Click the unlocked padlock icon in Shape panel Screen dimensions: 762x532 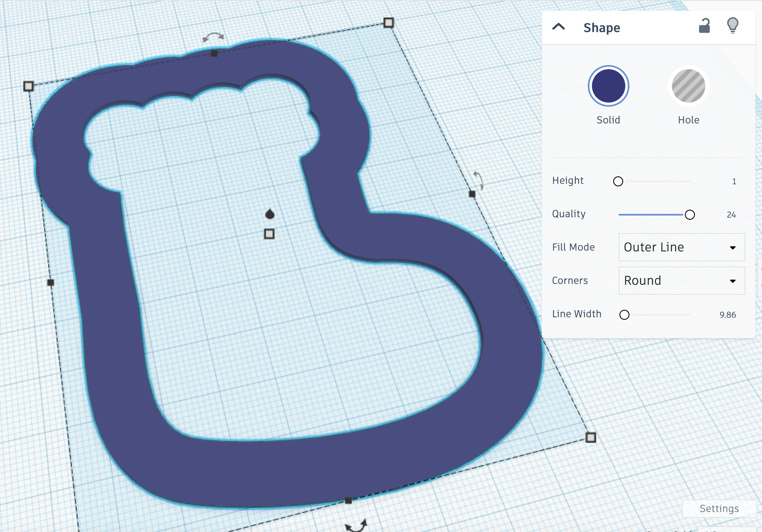point(704,26)
